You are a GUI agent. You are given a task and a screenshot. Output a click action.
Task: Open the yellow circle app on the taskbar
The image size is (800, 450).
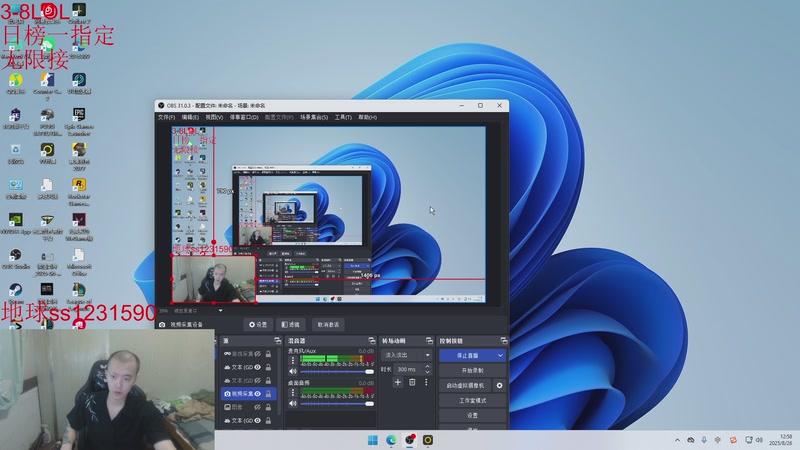click(428, 440)
